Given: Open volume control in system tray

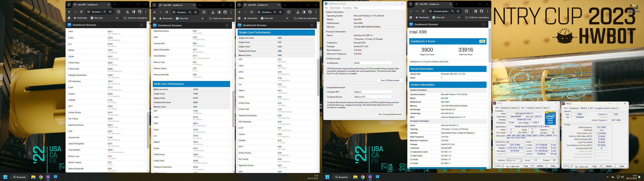Looking at the screenshot, I should point(622,177).
